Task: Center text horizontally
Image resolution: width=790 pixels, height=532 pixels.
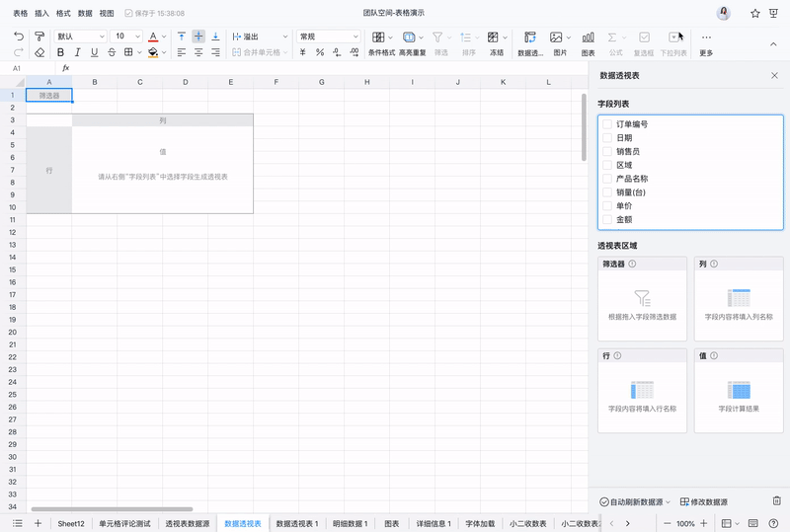Action: tap(198, 52)
